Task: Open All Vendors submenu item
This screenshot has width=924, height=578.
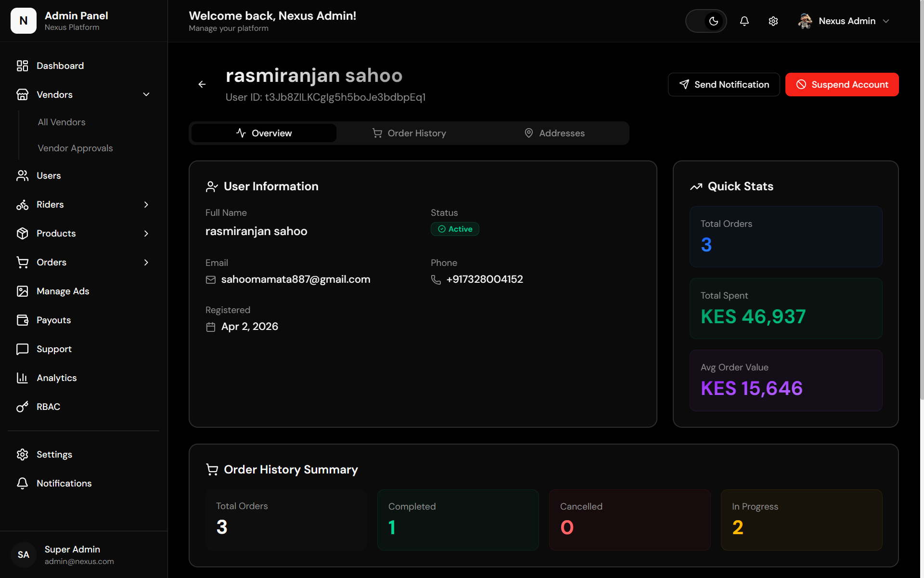Action: click(62, 122)
